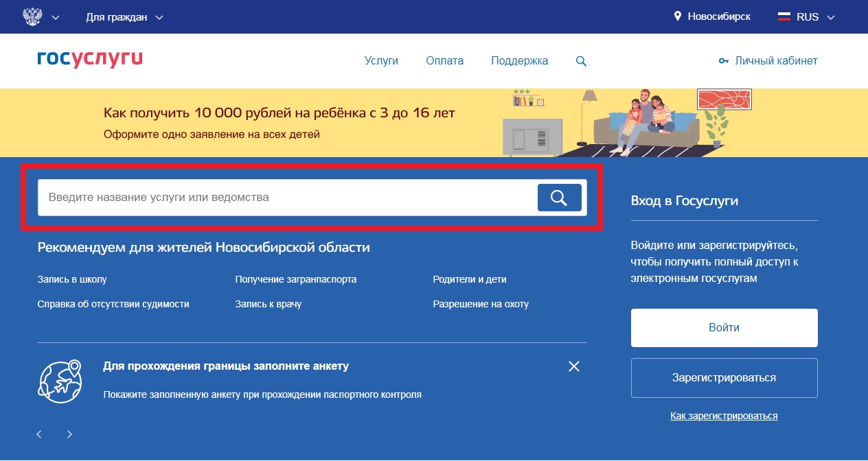Open the 'Родители и дети' link
The height and width of the screenshot is (461, 868).
[470, 279]
